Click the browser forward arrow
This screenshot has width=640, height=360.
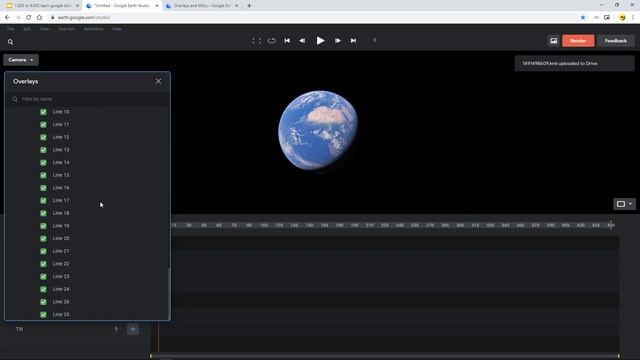point(18,18)
